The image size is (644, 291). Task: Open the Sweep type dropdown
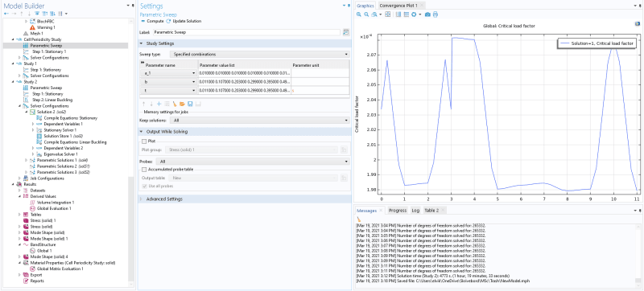(x=259, y=54)
